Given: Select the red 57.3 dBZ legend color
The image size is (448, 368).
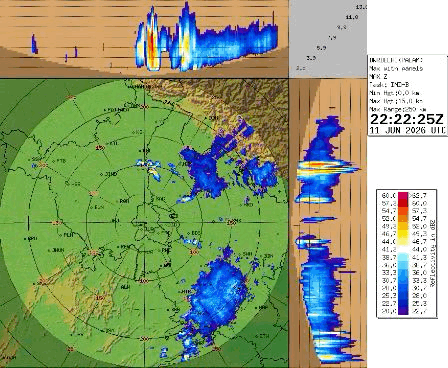Looking at the screenshot, I should [x=402, y=203].
